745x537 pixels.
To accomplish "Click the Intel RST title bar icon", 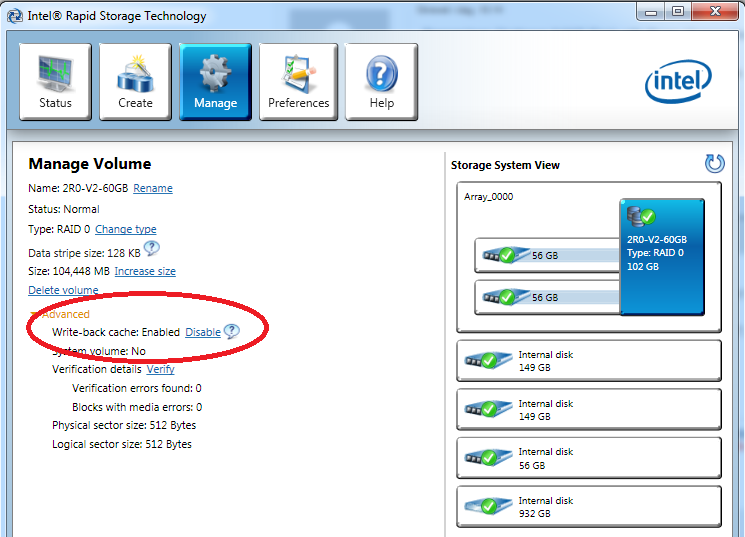I will (15, 16).
